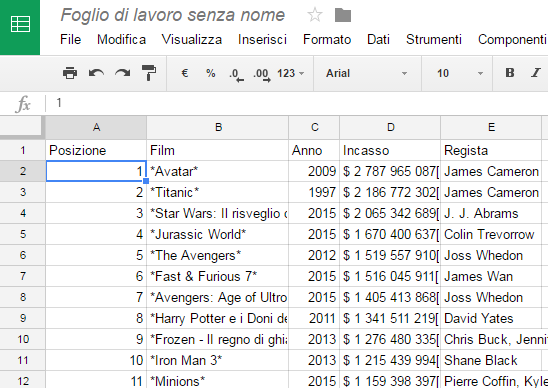Select the '$ 1 670 400 637' cell
This screenshot has width=548, height=388.
390,234
